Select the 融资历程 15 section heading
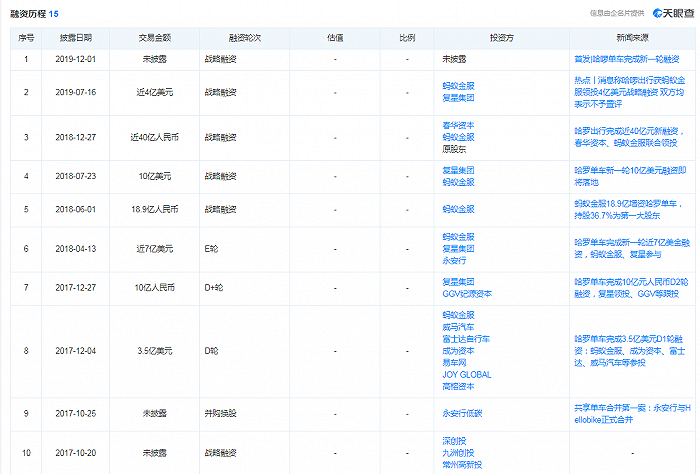 click(34, 14)
